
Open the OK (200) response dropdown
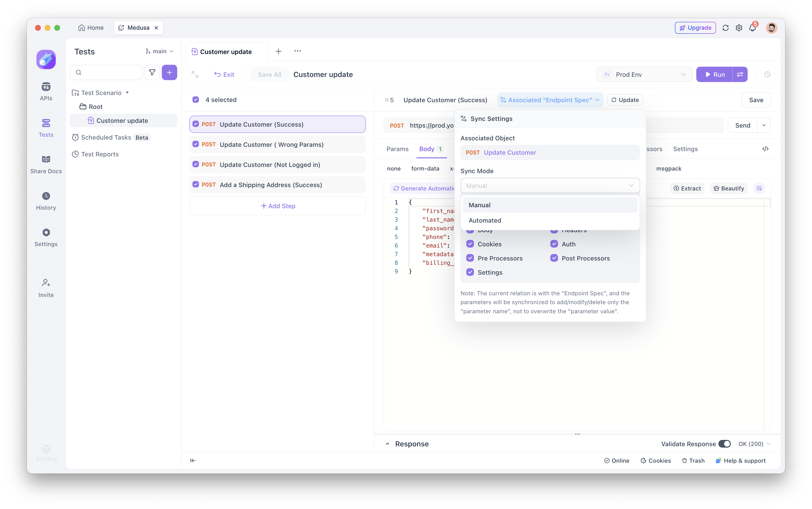(754, 444)
